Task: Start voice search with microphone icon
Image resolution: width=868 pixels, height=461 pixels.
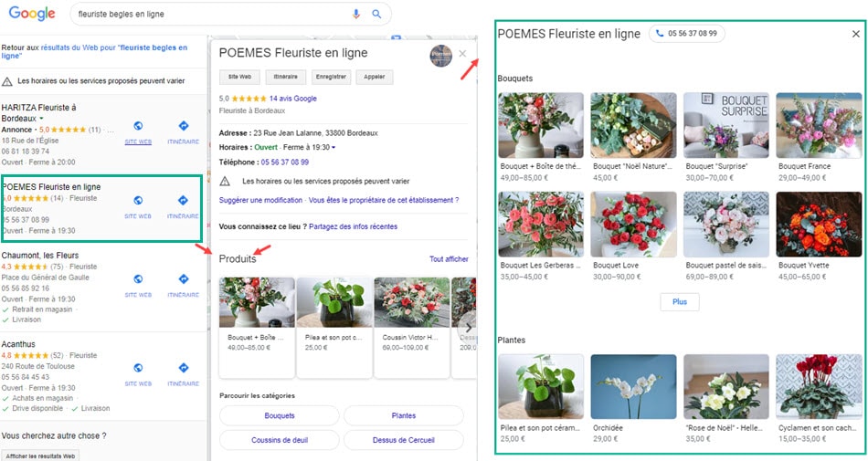Action: pos(356,14)
